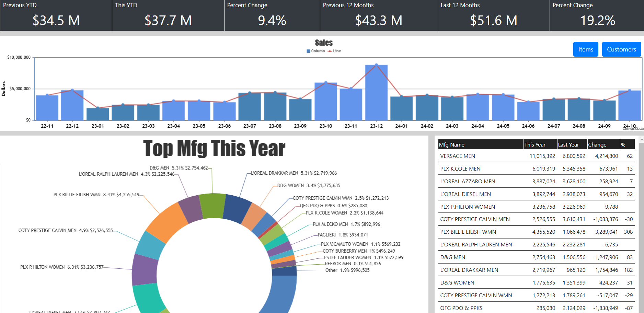Click the L'OREAL DRAKKAR MEN table row
644x313 pixels.
coord(536,270)
